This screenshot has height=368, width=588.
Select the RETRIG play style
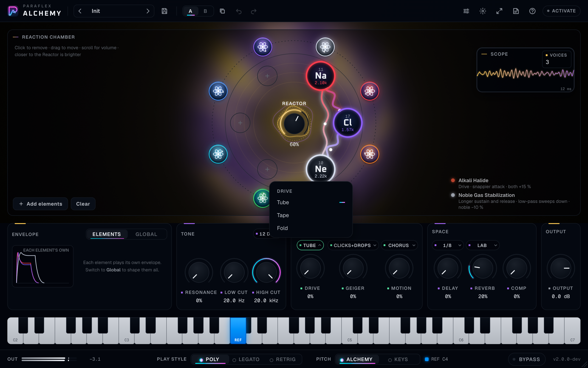[283, 359]
